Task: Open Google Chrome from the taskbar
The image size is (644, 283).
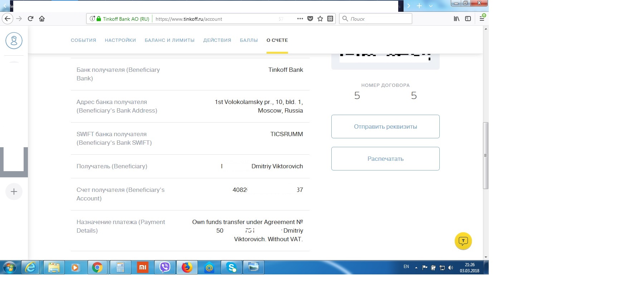Action: click(x=97, y=267)
